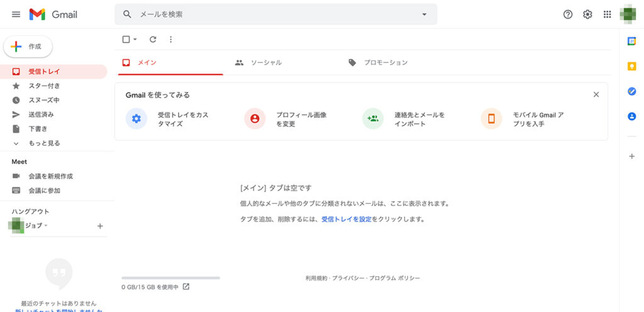Viewport: 644px width, 312px height.
Task: Click the モバイル Gmail アプリ phone icon
Action: 491,119
